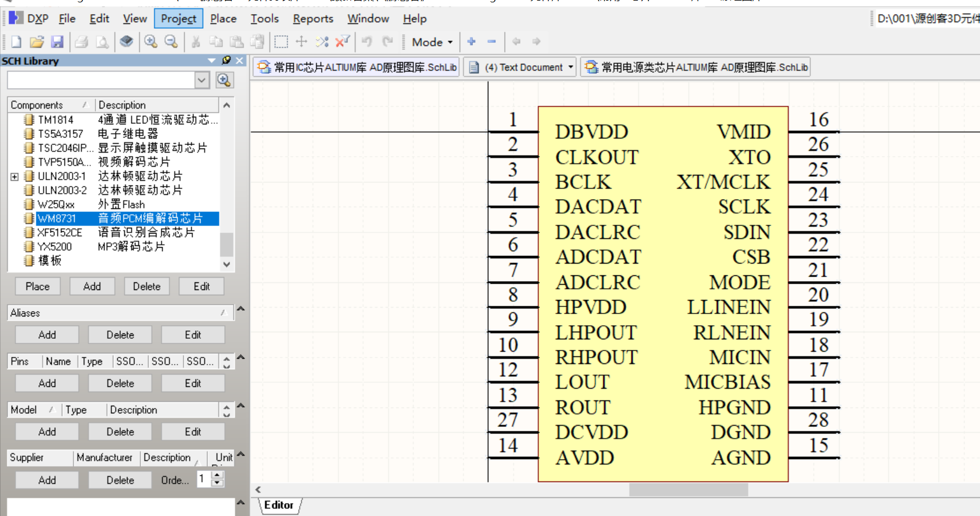
Task: Expand the ULN2003-1 component tree node
Action: (x=15, y=176)
